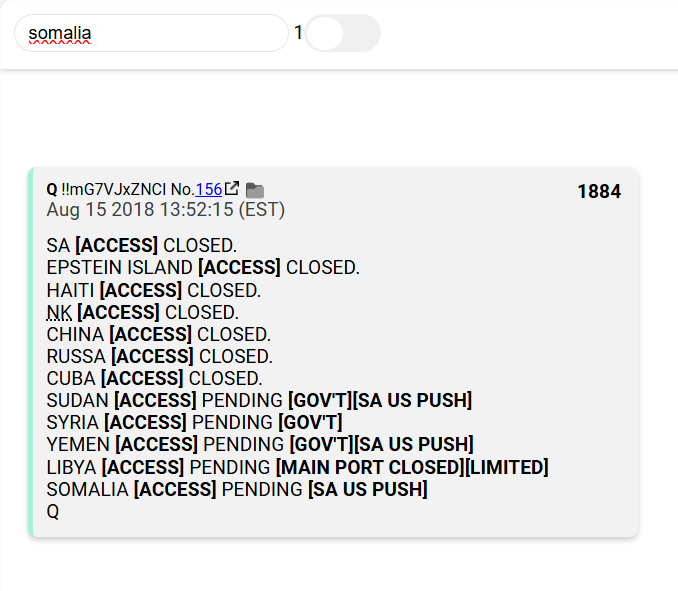Click the Aug 15 2018 timestamp
Screen dimensions: 678x591
point(165,210)
